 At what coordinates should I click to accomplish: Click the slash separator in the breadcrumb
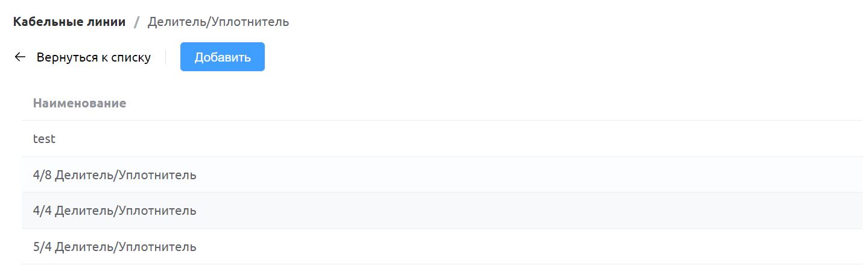(x=137, y=22)
